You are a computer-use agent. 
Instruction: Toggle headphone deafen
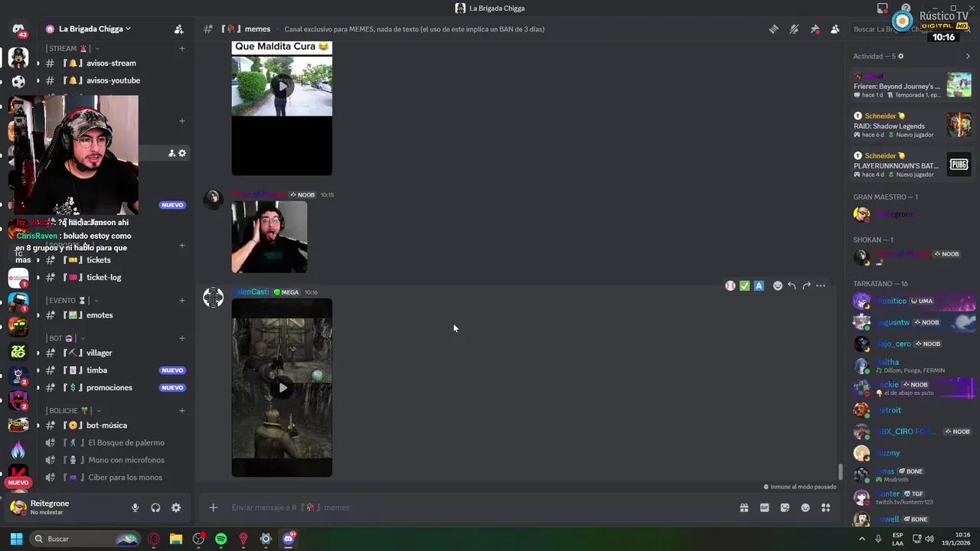click(x=155, y=507)
